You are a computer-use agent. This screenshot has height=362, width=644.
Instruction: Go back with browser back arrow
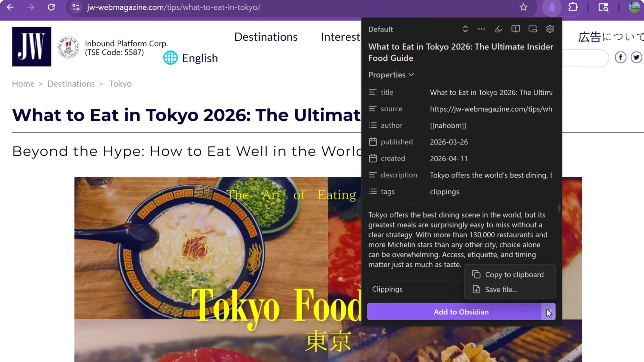click(x=10, y=7)
